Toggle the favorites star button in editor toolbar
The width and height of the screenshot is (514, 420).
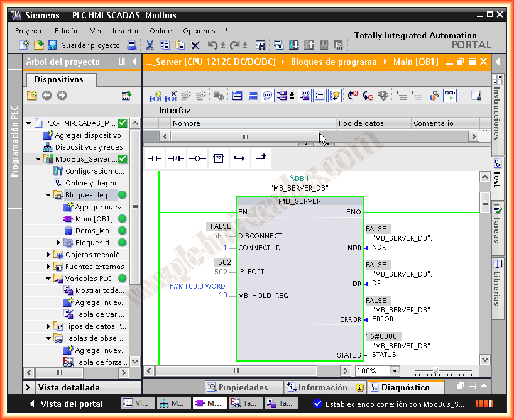coord(335,96)
